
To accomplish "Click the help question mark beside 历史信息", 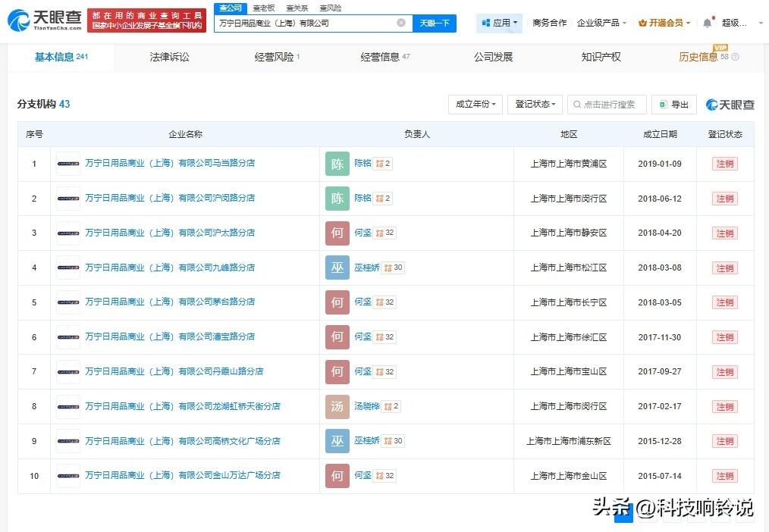I will [x=735, y=57].
